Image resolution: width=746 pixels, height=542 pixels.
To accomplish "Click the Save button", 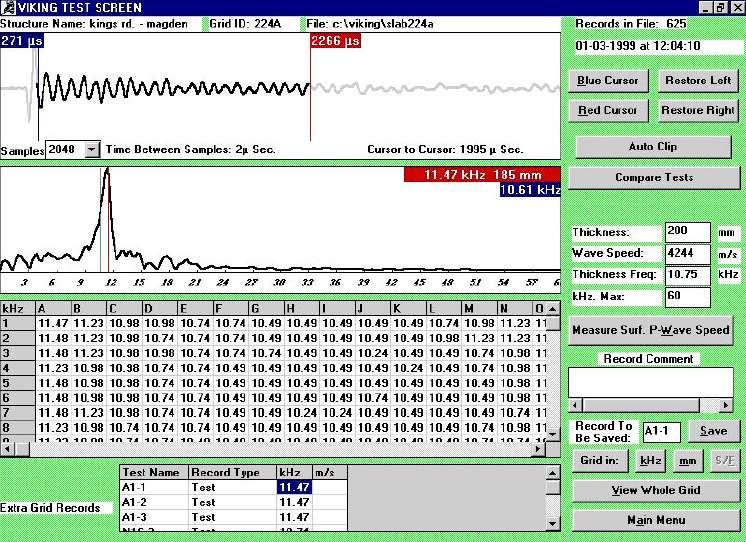I will coord(714,431).
